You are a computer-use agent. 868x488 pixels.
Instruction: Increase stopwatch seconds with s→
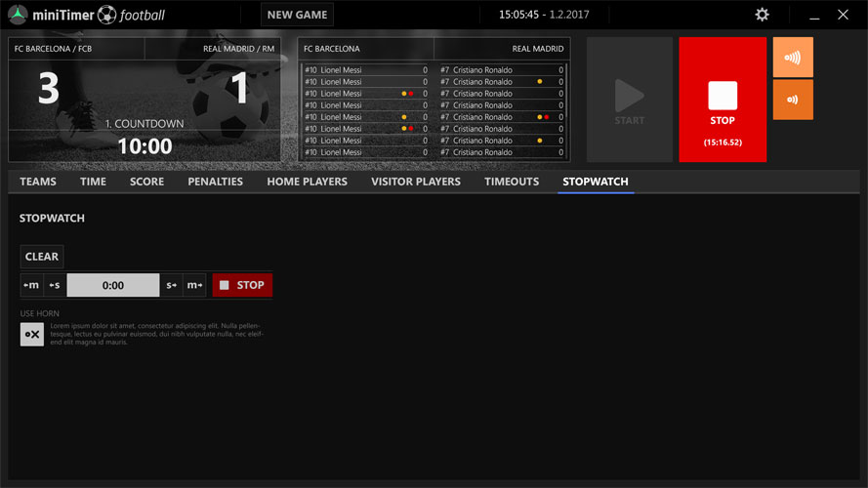pos(171,285)
